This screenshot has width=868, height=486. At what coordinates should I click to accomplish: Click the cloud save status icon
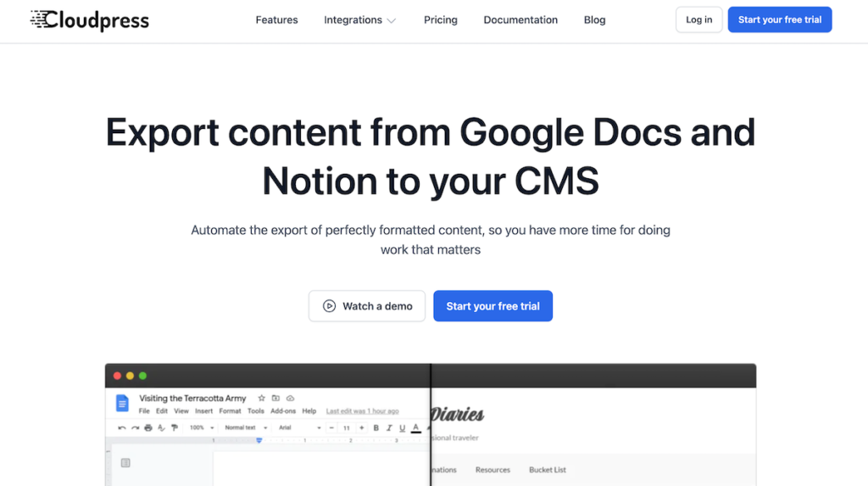[x=290, y=398]
